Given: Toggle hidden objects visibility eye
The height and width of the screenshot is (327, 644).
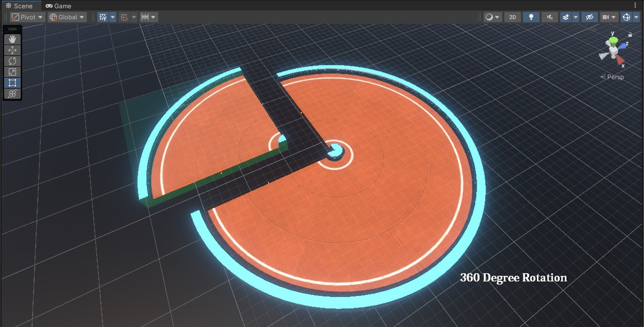Looking at the screenshot, I should 589,17.
